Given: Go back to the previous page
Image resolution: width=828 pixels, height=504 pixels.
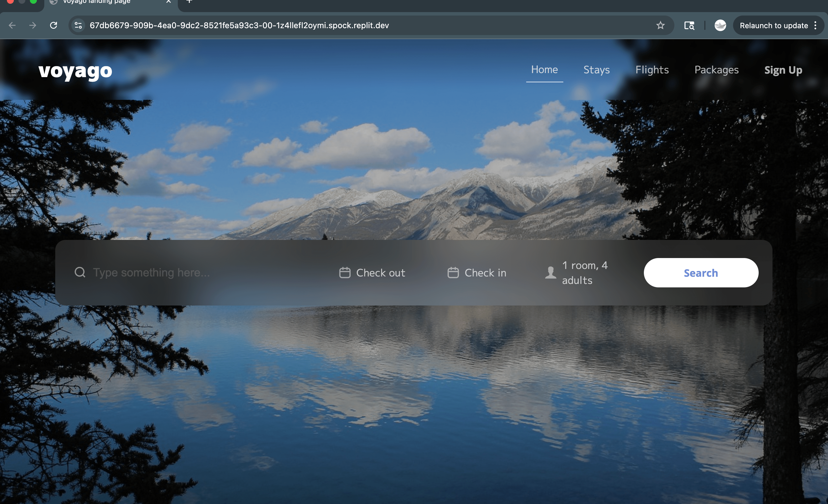Looking at the screenshot, I should (x=12, y=26).
